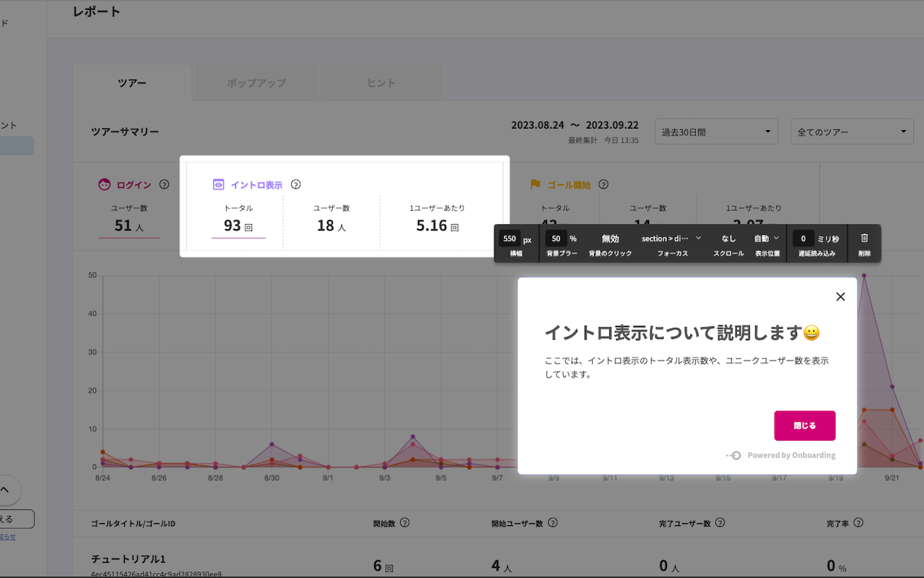Click the help icon beside 完了率
Viewport: 924px width, 578px height.
pos(858,522)
